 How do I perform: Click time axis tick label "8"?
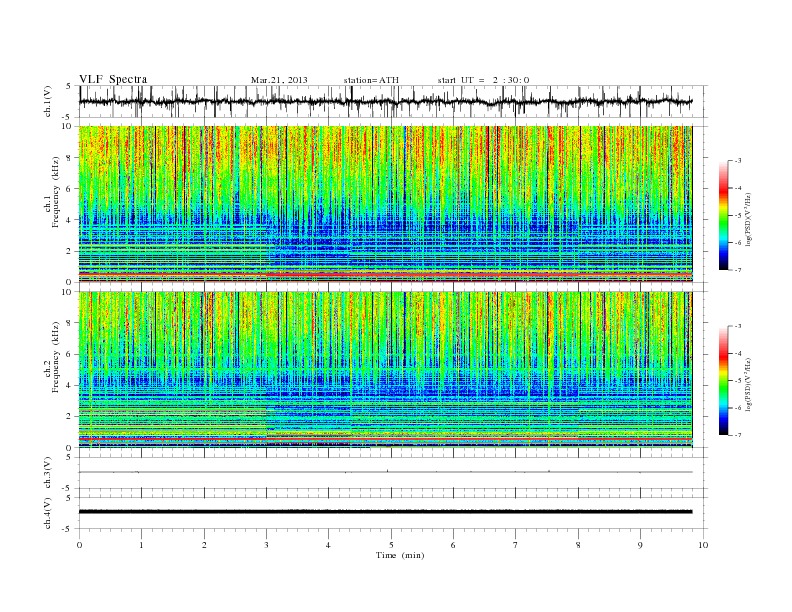[578, 545]
